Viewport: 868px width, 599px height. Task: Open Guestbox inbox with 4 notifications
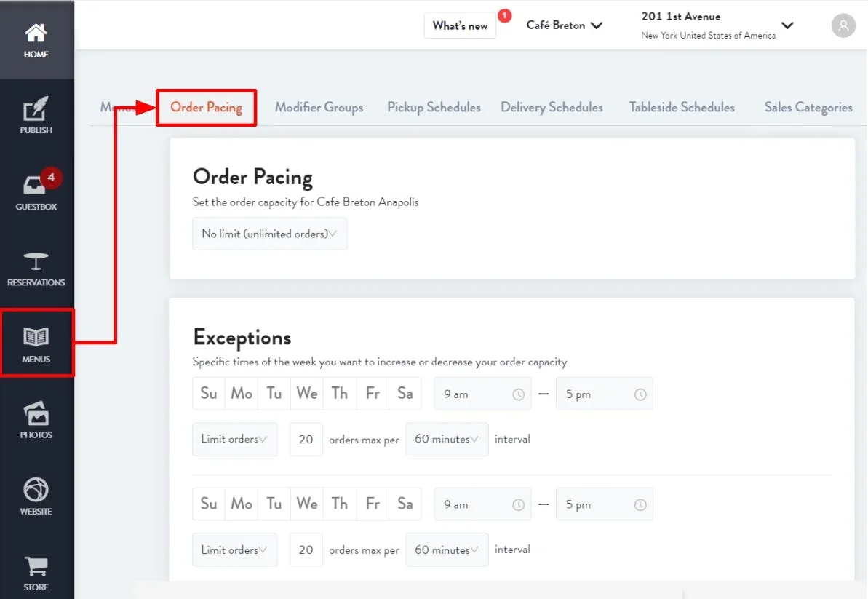(x=36, y=191)
